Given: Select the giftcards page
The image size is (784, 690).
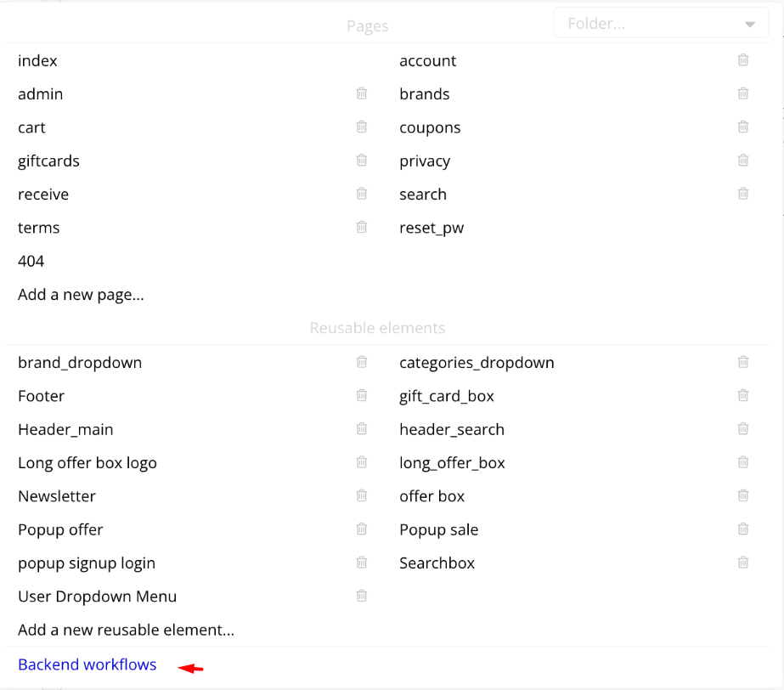Looking at the screenshot, I should coord(48,161).
